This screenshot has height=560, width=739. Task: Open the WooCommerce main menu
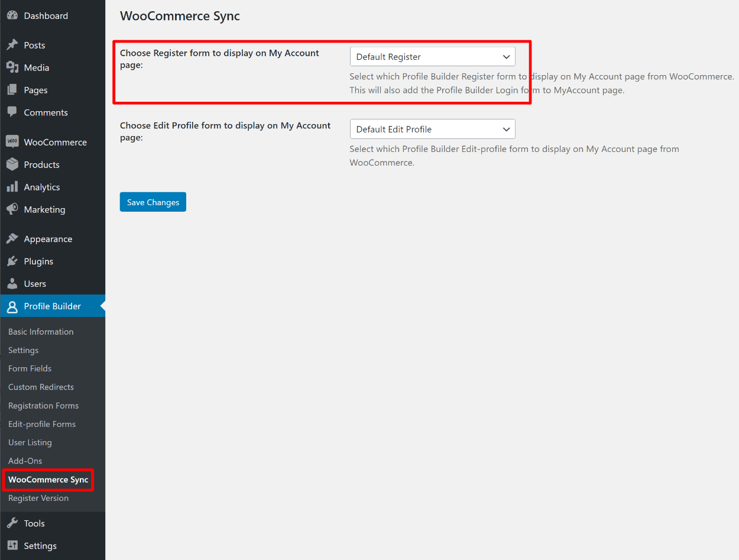(x=53, y=142)
